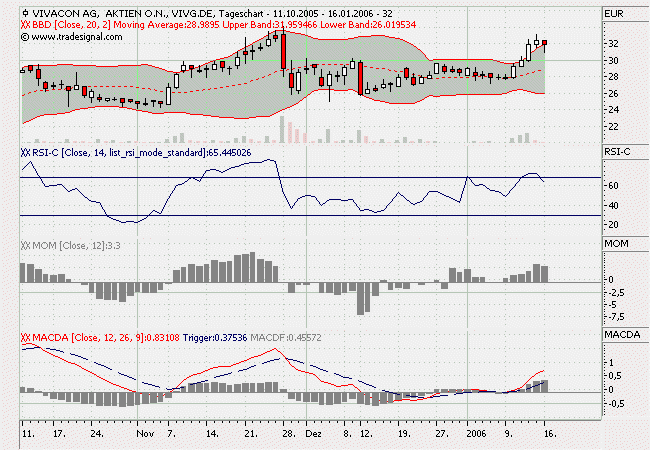Click the 22 price level on EUR axis
This screenshot has width=650, height=450.
(x=614, y=127)
